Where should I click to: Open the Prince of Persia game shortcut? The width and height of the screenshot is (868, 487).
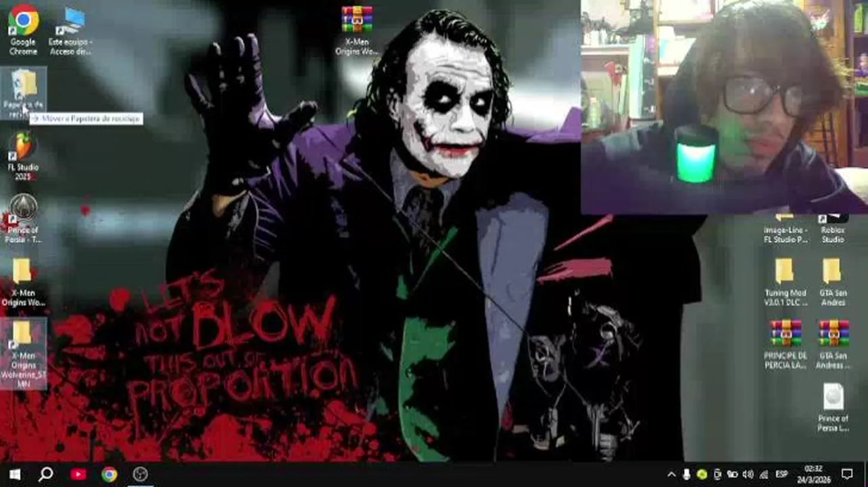23,219
